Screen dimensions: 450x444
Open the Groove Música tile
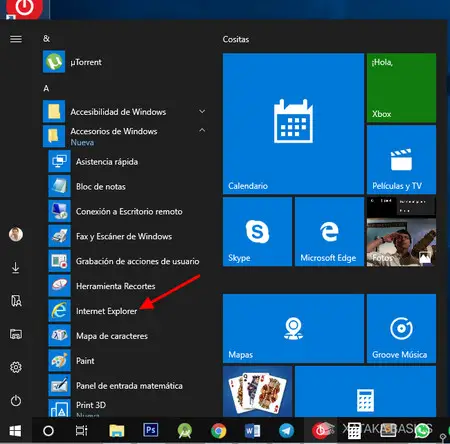[x=401, y=328]
